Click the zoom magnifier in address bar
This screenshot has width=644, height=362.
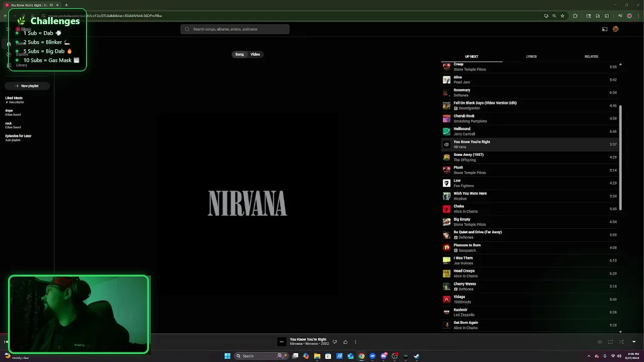pyautogui.click(x=554, y=16)
